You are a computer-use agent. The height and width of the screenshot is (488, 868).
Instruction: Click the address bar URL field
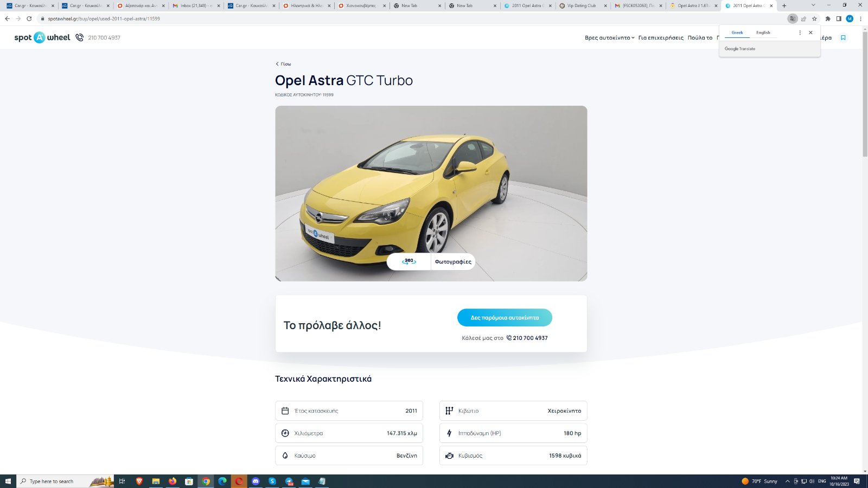[x=412, y=18]
